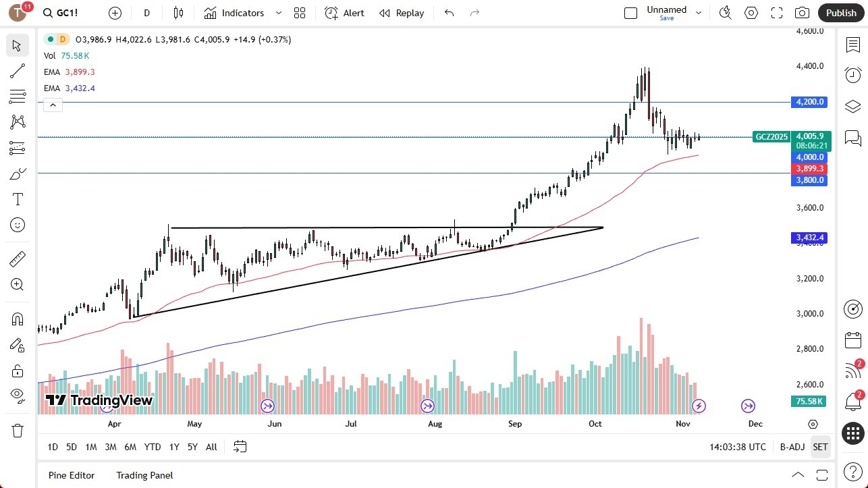Save the layout via the Save link

point(666,18)
